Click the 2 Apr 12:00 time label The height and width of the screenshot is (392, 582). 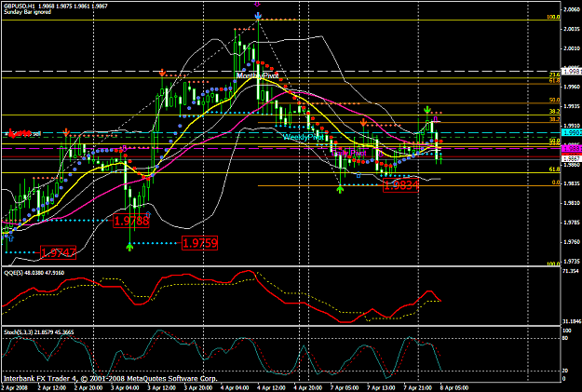tap(52, 388)
